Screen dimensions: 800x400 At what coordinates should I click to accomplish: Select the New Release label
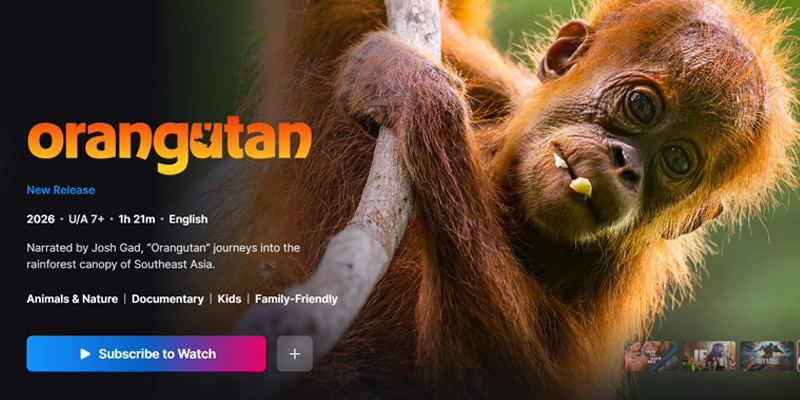tap(61, 190)
